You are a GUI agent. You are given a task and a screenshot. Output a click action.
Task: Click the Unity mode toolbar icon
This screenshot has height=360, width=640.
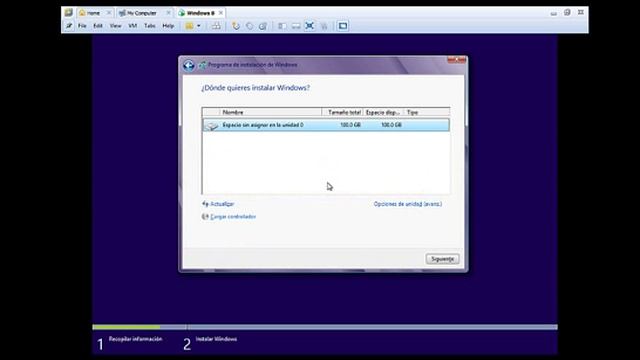(324, 26)
